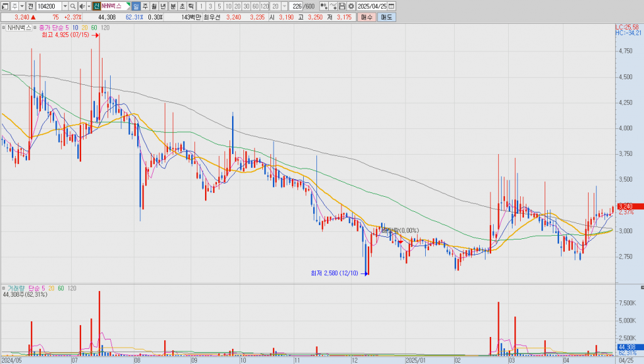Viewport: 644px width, 364px height.
Task: Open the calendar date picker icon
Action: (391, 6)
